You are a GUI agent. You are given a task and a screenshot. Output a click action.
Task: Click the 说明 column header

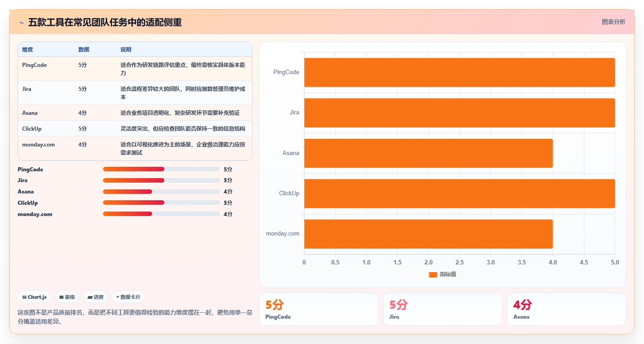pos(126,50)
